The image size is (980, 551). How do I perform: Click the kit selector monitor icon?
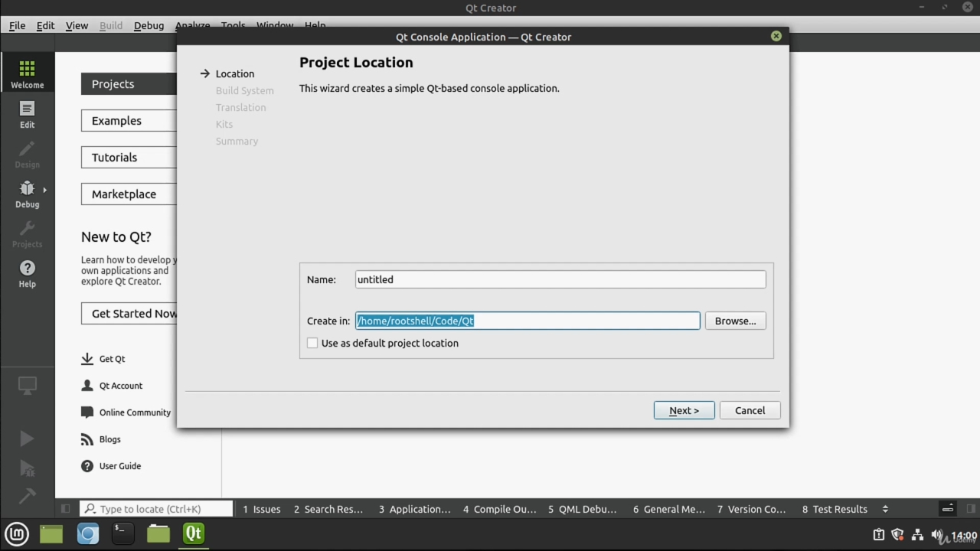pos(27,386)
